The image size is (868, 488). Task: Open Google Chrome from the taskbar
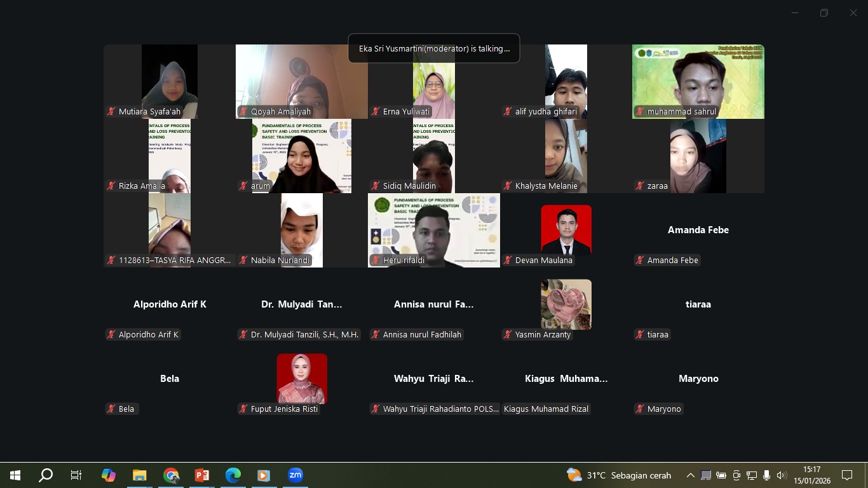point(171,475)
